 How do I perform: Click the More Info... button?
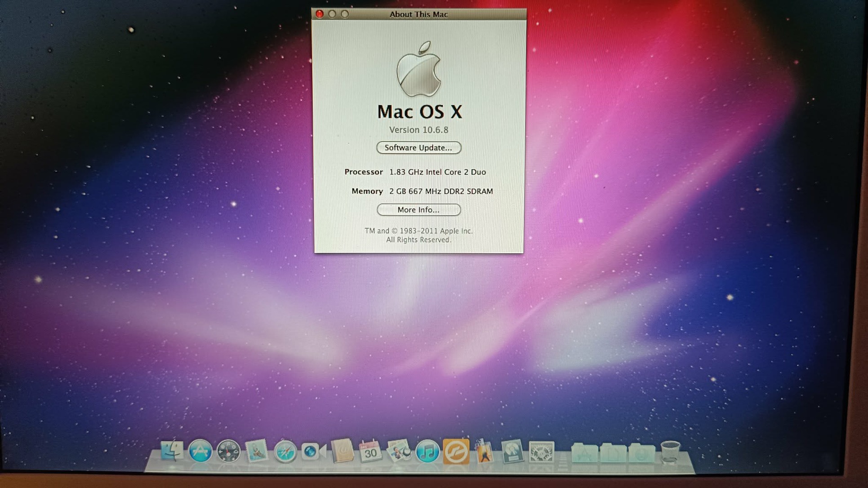coord(418,210)
